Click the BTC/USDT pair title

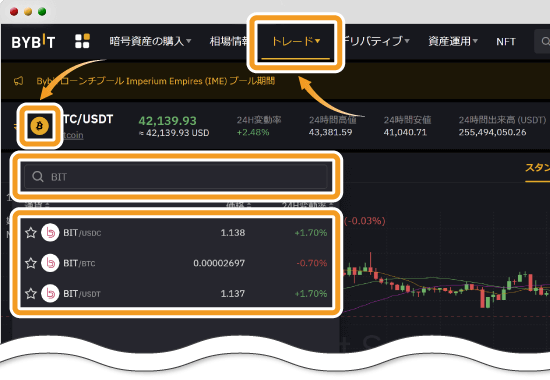pos(88,119)
